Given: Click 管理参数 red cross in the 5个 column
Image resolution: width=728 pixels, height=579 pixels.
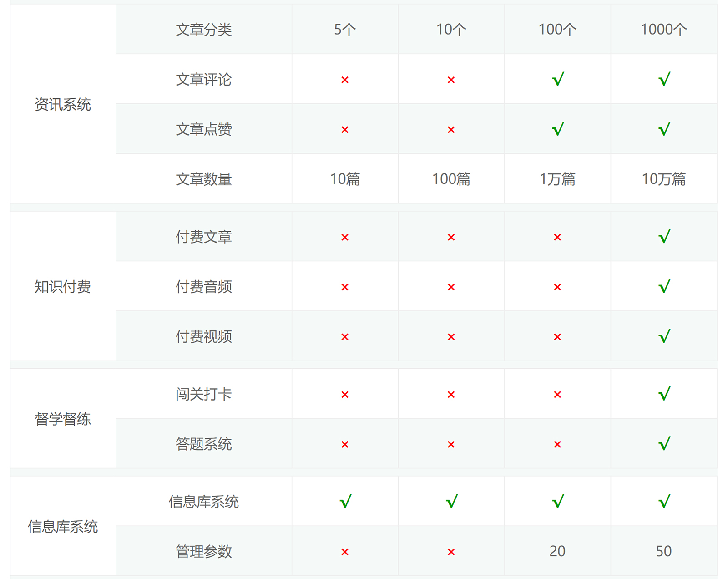Looking at the screenshot, I should click(x=345, y=552).
